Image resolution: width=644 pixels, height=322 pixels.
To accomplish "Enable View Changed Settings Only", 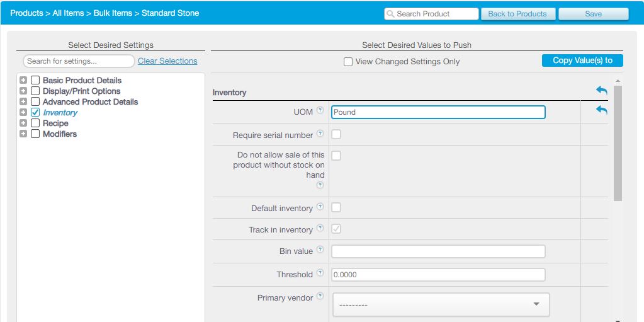I will [x=348, y=62].
